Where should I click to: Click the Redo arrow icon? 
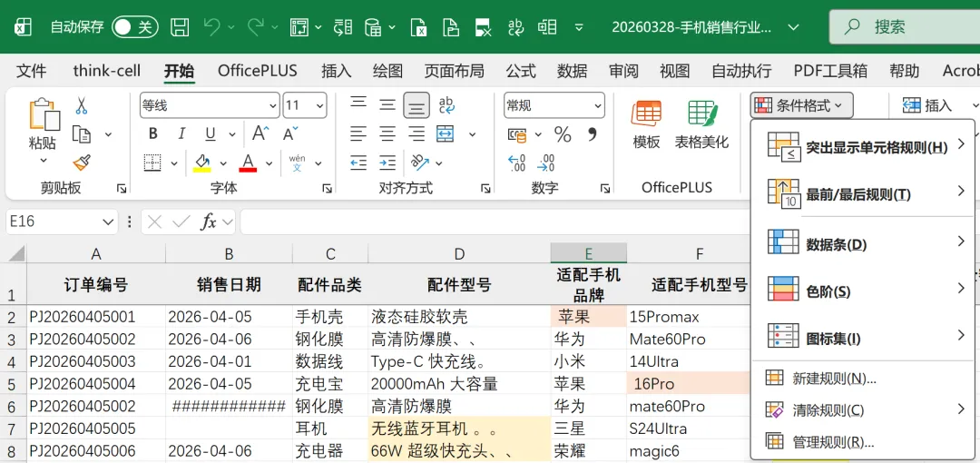pos(255,27)
